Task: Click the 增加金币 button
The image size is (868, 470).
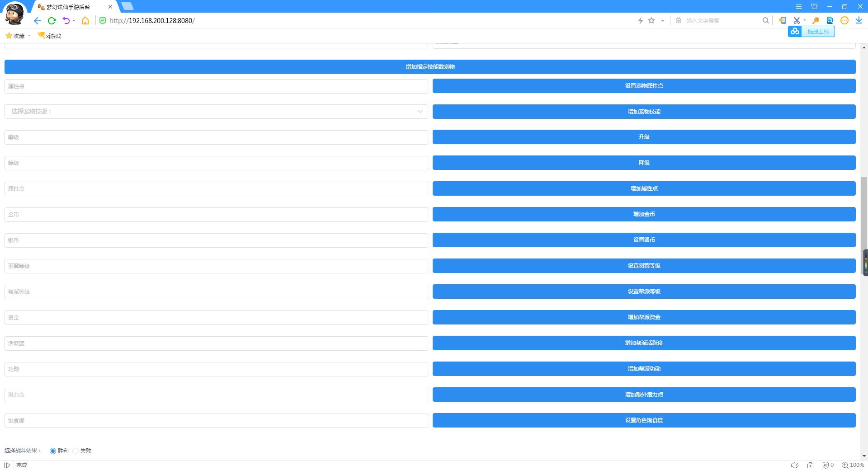Action: click(644, 214)
